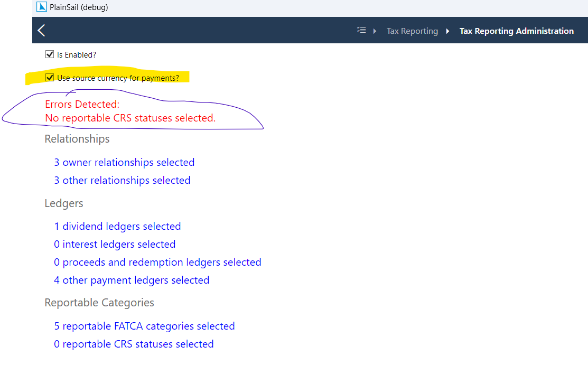The height and width of the screenshot is (384, 588).
Task: Uncheck the Is Enabled? checkbox
Action: point(50,54)
